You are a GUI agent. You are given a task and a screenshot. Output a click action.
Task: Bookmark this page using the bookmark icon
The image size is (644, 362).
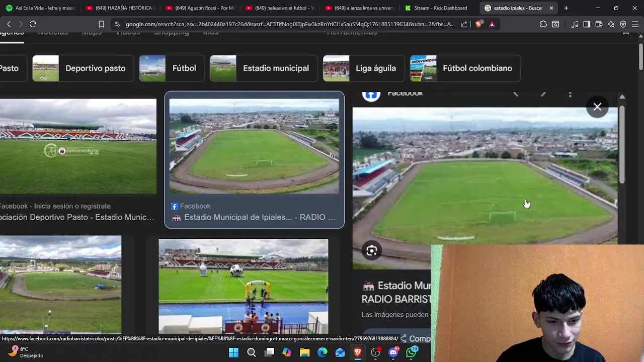[101, 24]
